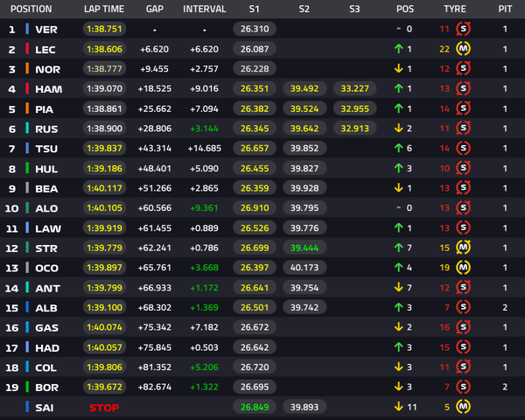Screen dimensions: 525x420
Task: Click the red STOP label for SAI
Action: coord(104,408)
